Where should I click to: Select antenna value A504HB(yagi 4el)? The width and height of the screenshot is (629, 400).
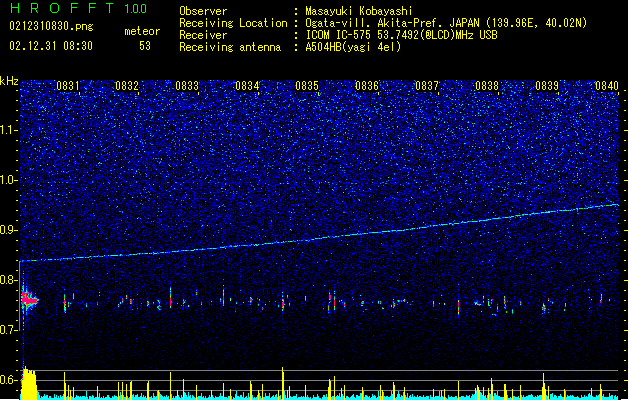[353, 47]
